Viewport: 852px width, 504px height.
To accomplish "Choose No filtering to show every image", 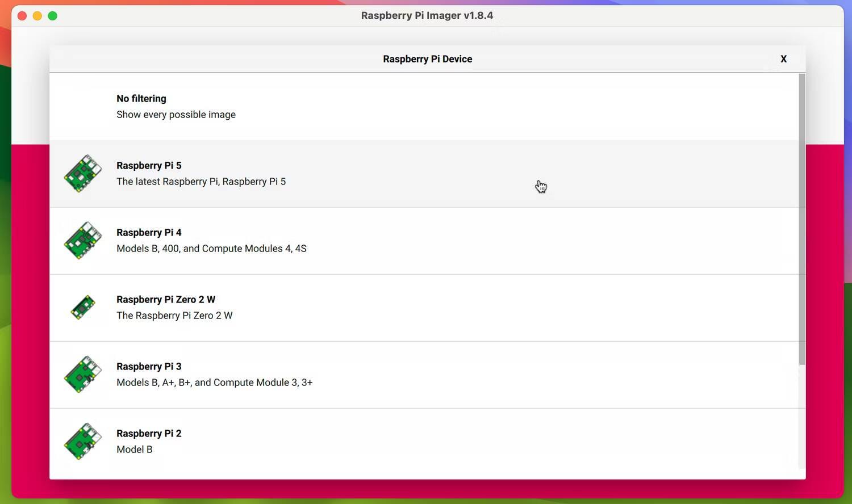I will pos(141,98).
